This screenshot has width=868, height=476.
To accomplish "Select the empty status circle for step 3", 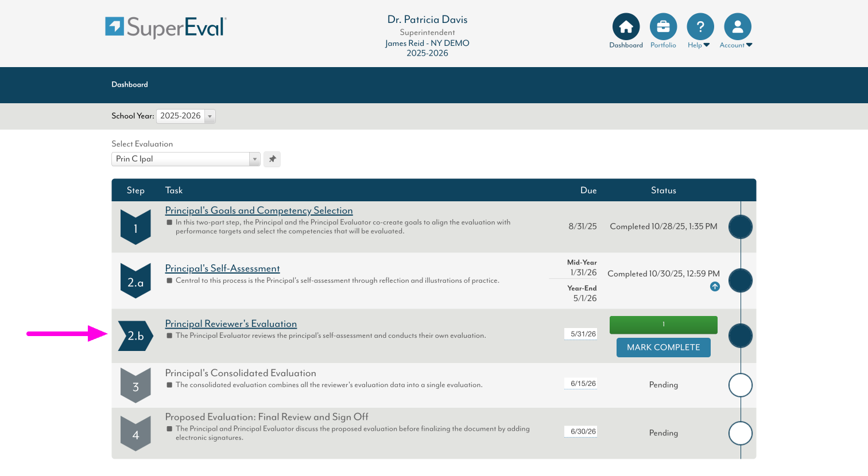I will (x=740, y=385).
